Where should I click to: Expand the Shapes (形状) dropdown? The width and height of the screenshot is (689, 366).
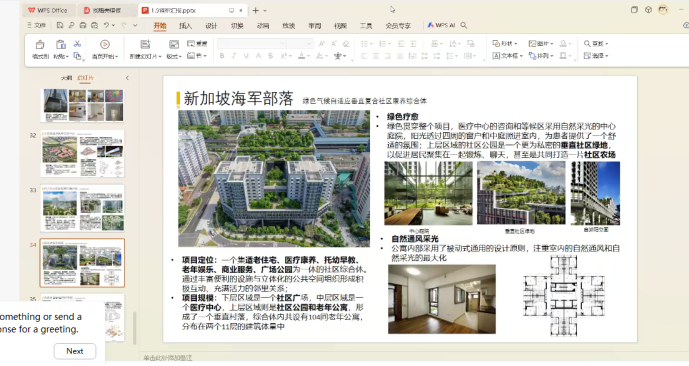(x=505, y=43)
